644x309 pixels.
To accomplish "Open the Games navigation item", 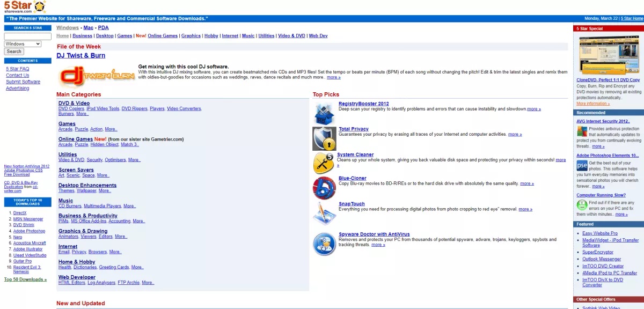I will (125, 36).
